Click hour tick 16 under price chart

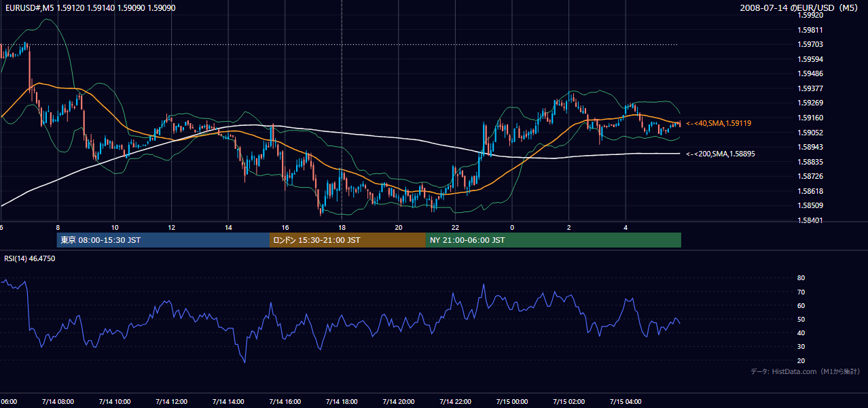point(285,227)
